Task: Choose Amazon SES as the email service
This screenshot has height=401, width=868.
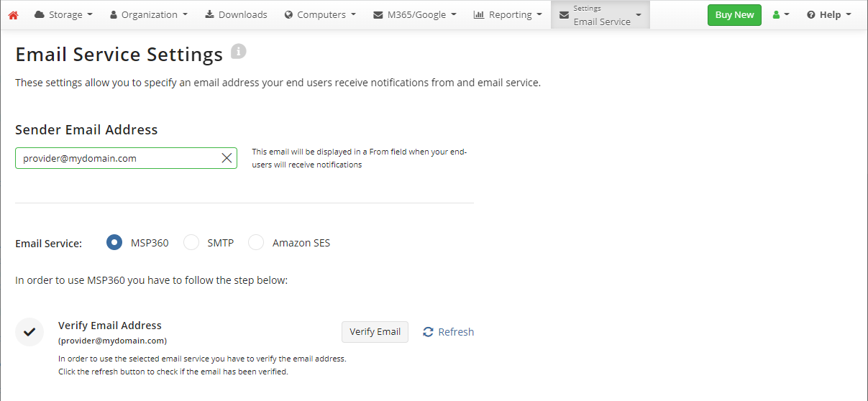Action: click(x=256, y=243)
